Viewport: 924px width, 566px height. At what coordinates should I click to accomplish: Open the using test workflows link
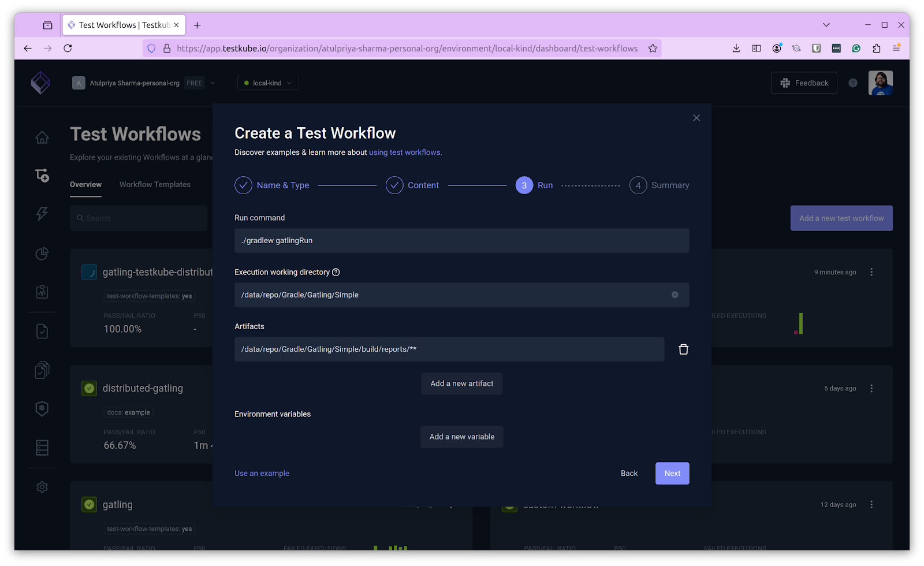(405, 152)
